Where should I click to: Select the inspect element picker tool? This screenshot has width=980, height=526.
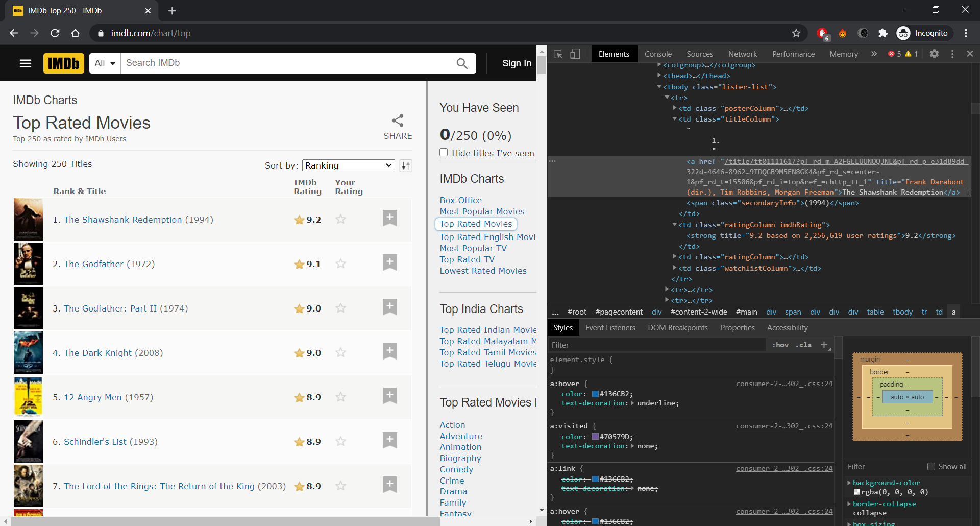(x=558, y=54)
